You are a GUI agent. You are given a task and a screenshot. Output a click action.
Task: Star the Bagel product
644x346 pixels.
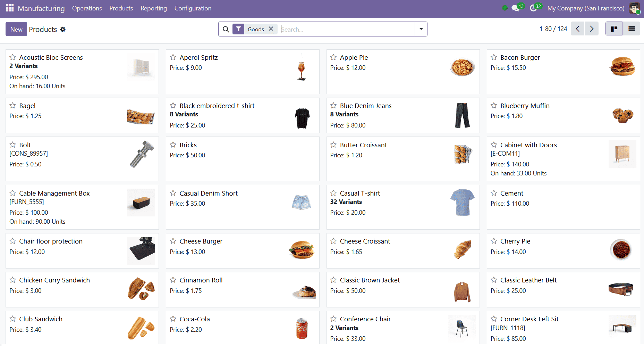click(x=12, y=105)
